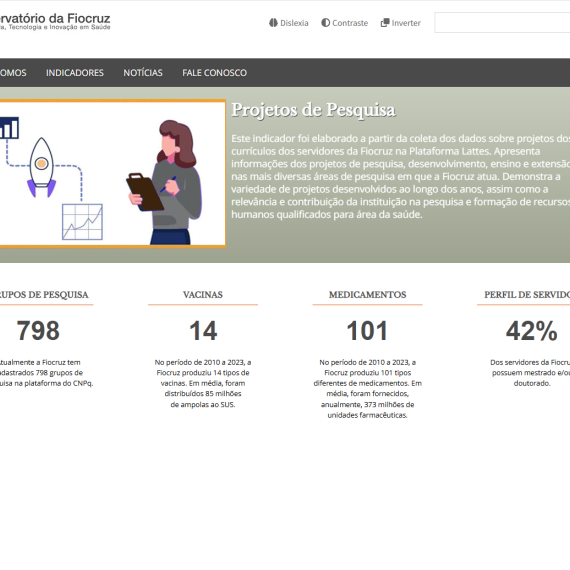Open the Projetos de Pesquisa heading

click(x=313, y=111)
